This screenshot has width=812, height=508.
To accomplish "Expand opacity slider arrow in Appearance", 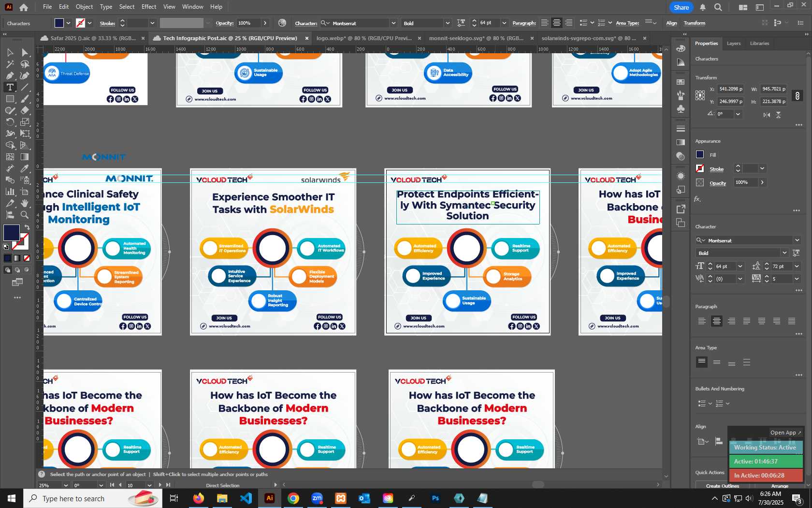I will (762, 182).
